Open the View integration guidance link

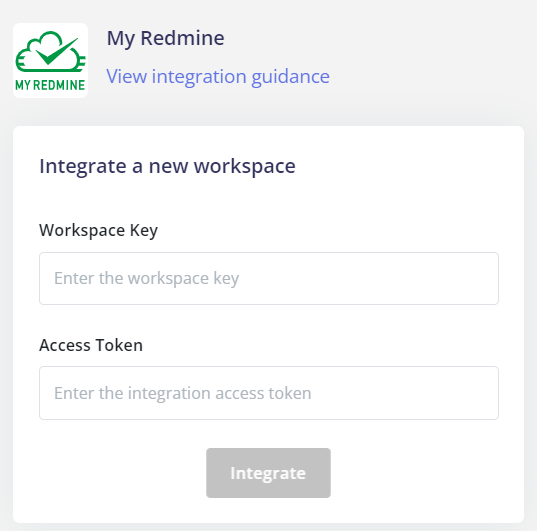click(x=218, y=77)
